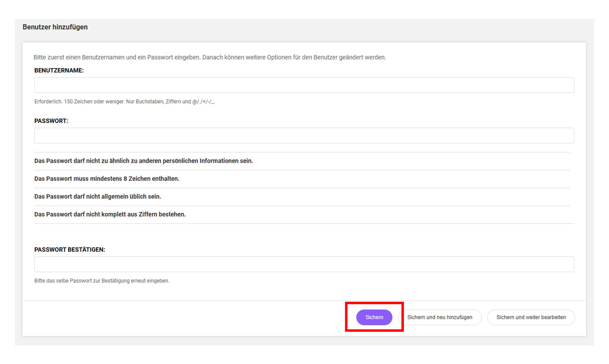
Task: Click the BENUTZERNAME field label
Action: coord(59,70)
